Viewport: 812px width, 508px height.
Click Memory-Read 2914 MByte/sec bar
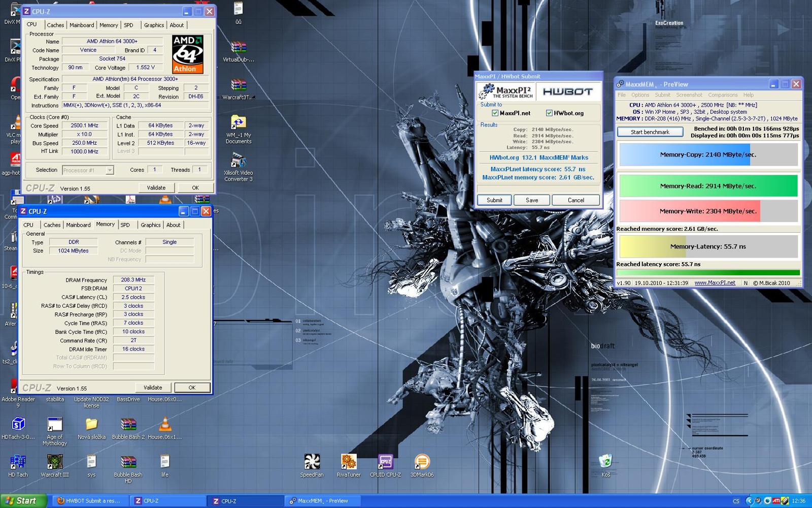click(x=708, y=186)
